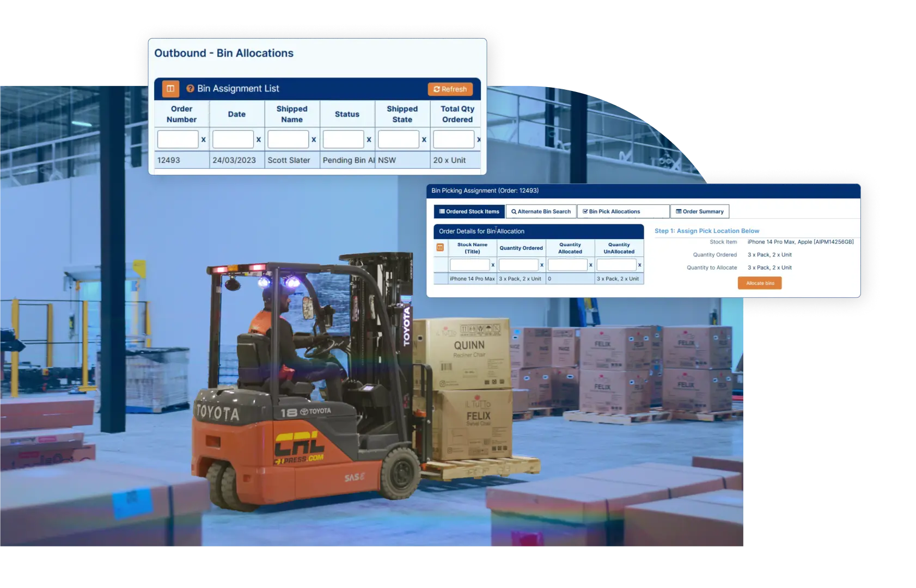Clear the Order Number filter with its x
The image size is (916, 588).
tap(203, 140)
